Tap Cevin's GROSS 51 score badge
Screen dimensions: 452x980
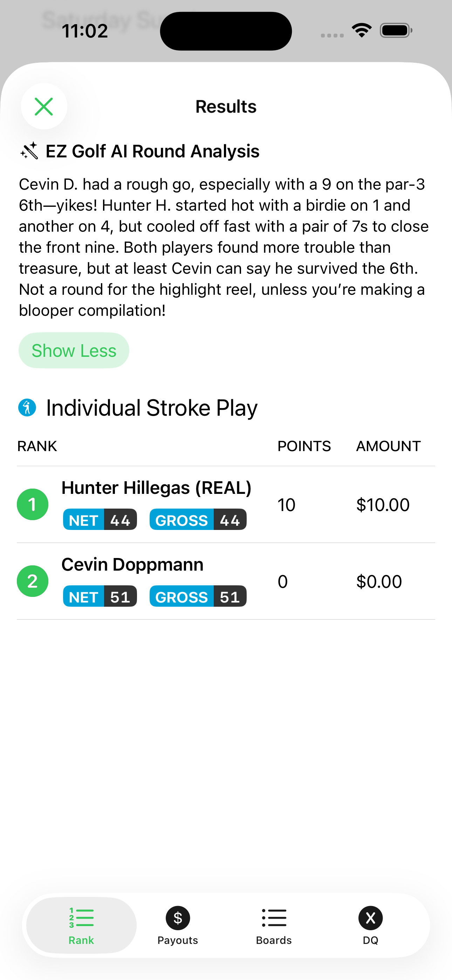[198, 597]
